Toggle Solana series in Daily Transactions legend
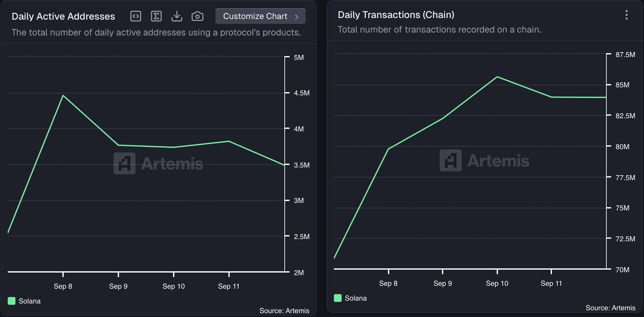The width and height of the screenshot is (644, 317). pyautogui.click(x=356, y=298)
